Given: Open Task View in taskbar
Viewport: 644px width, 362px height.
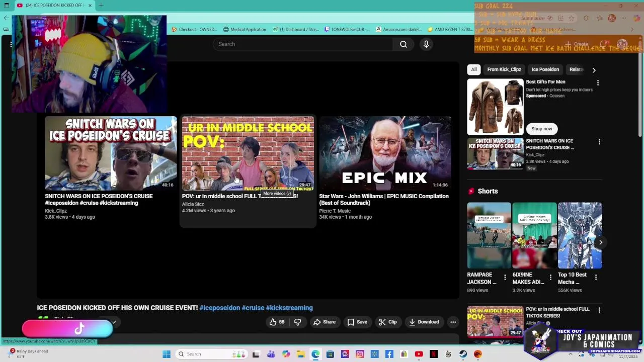Looking at the screenshot, I should (x=256, y=354).
